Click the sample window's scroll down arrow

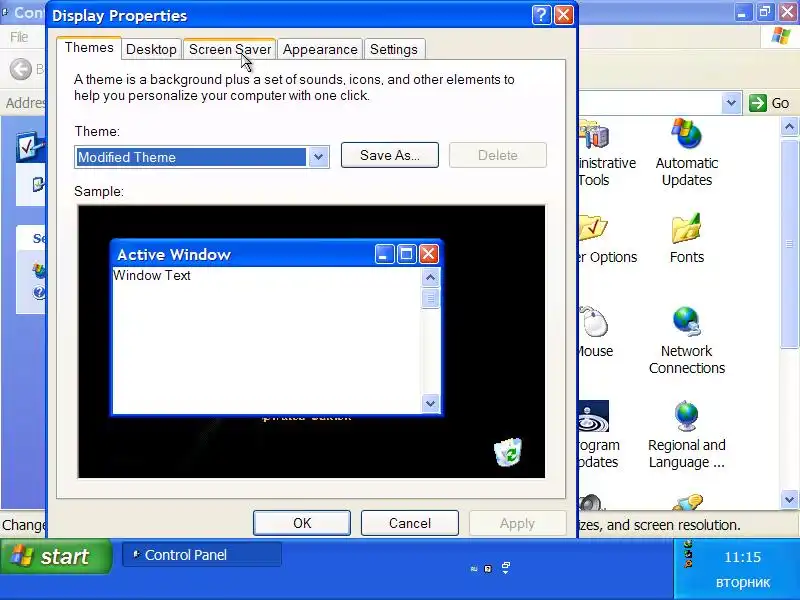click(x=430, y=404)
